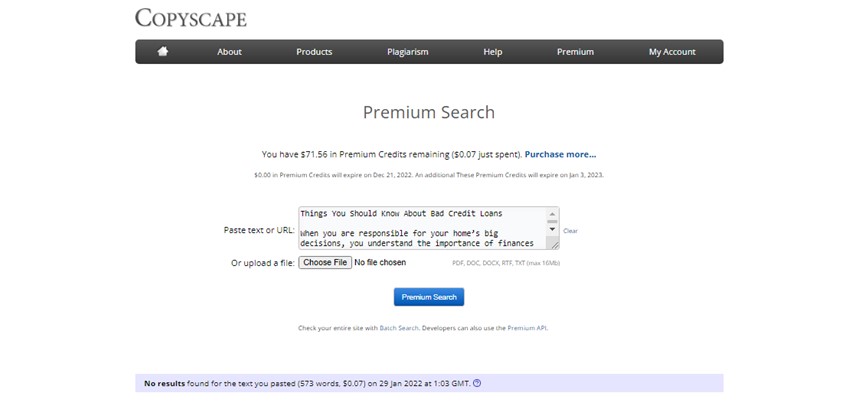Viewport: 862px width, 408px height.
Task: Click the 'PDF, DOC, DOCX, RTF, TXT' hint
Action: click(x=506, y=263)
